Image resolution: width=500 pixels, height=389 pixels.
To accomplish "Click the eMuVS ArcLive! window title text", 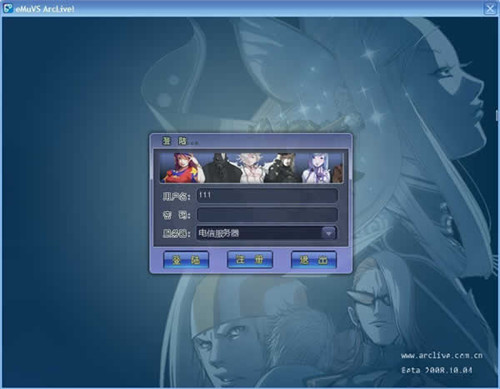I will click(45, 9).
